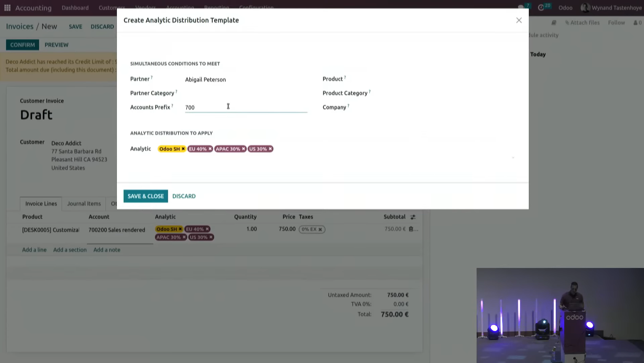
Task: Click the DESK0005 product cell
Action: pyautogui.click(x=51, y=230)
